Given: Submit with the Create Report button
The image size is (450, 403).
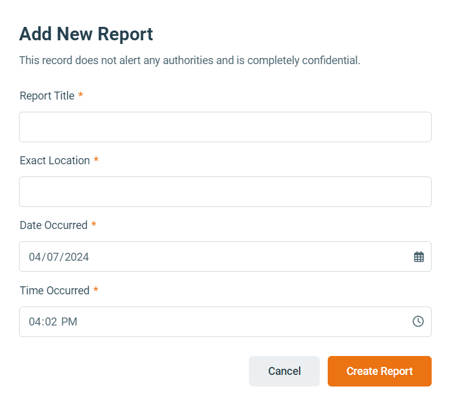Looking at the screenshot, I should [x=380, y=371].
